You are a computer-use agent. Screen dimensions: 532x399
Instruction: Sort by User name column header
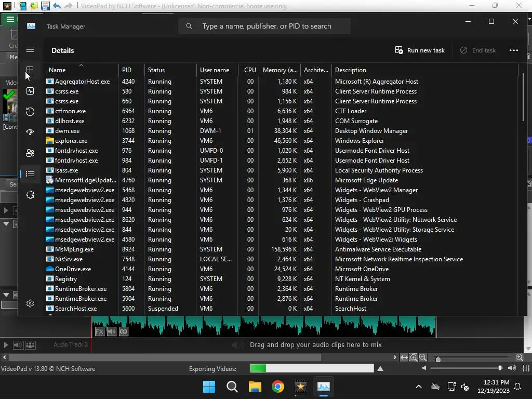click(218, 70)
